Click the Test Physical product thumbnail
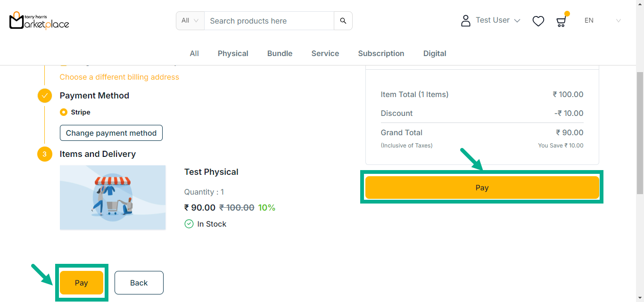 click(113, 197)
